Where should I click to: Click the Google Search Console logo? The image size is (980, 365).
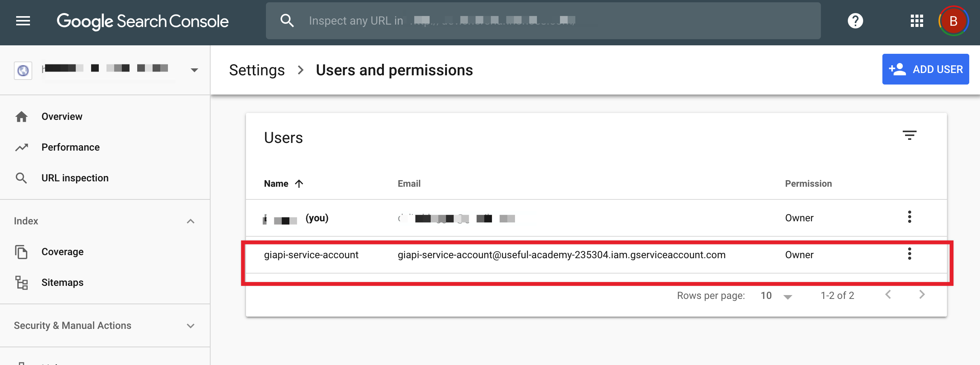tap(143, 21)
